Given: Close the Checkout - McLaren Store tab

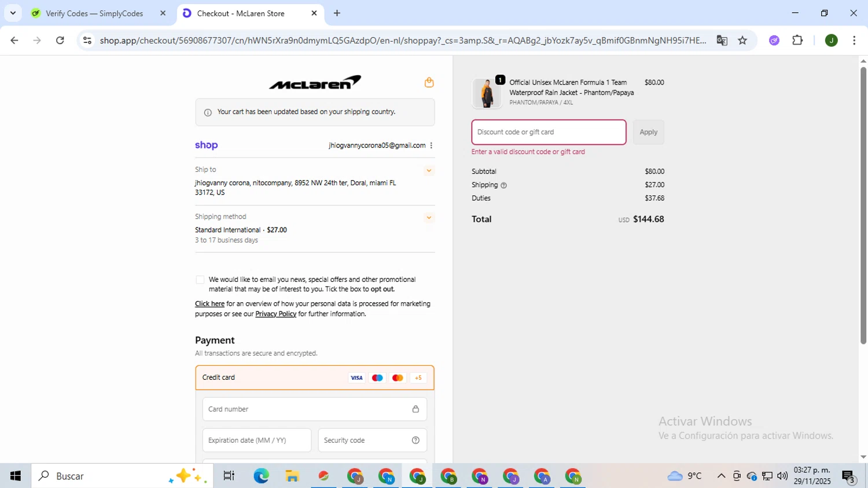Looking at the screenshot, I should pyautogui.click(x=314, y=13).
